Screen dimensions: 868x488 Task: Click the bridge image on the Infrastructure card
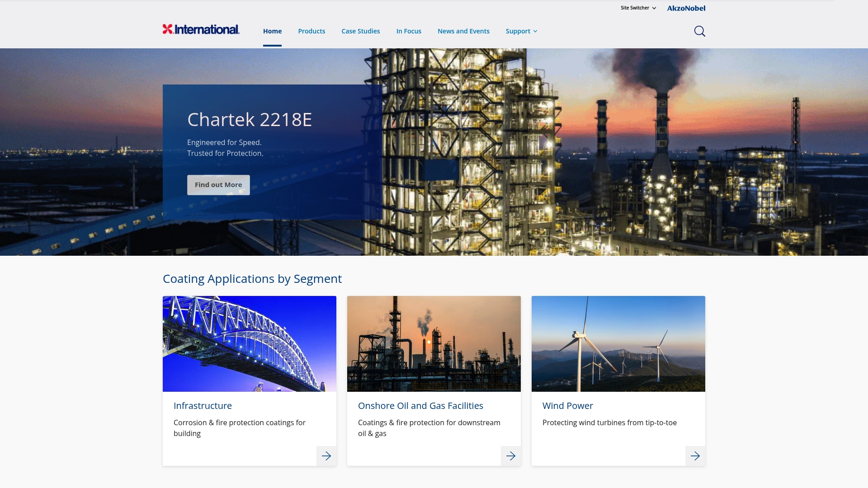pyautogui.click(x=249, y=343)
